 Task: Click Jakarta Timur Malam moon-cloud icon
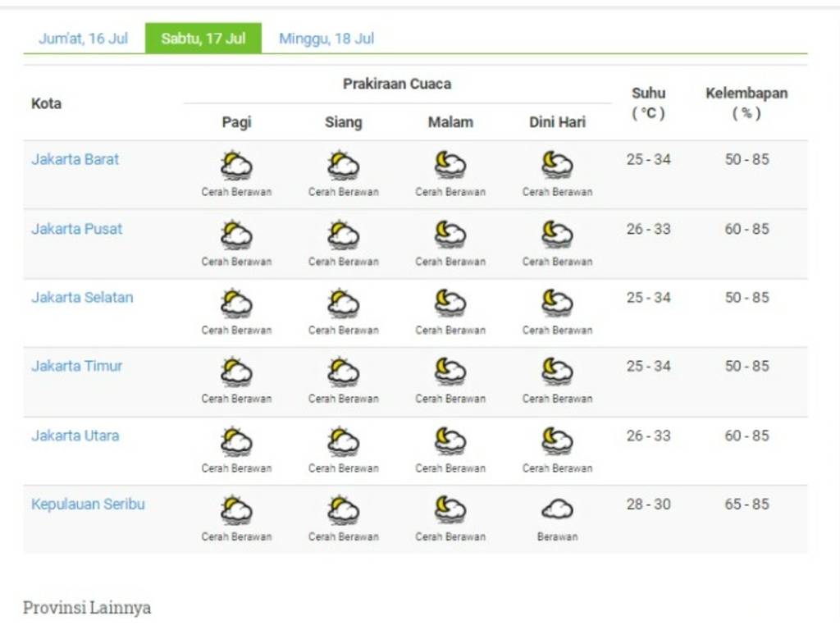450,372
